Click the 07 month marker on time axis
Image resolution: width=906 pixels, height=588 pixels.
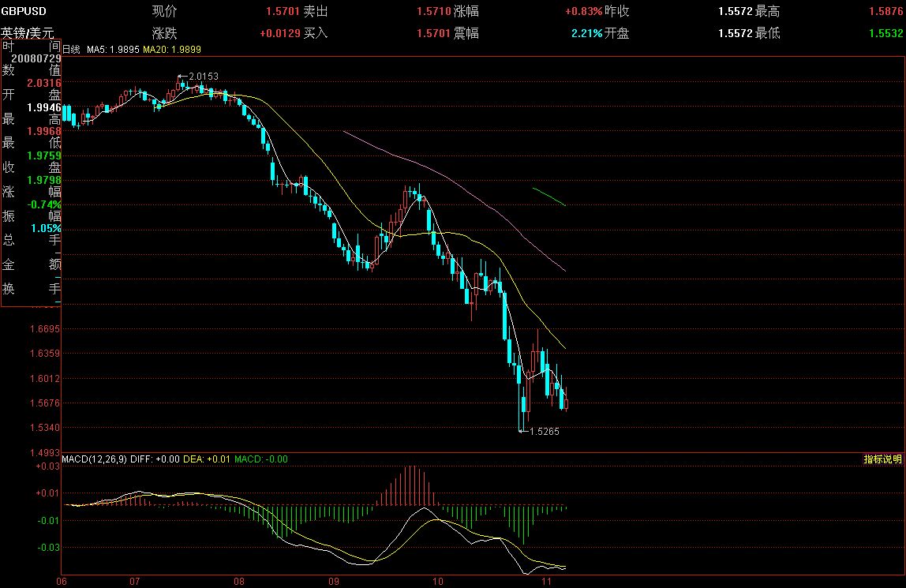pos(135,582)
